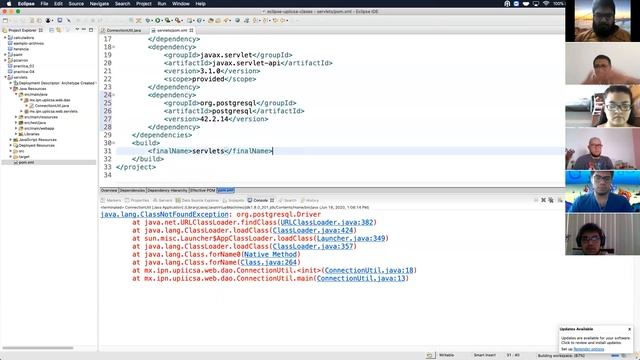Image resolution: width=640 pixels, height=360 pixels.
Task: Collapse the src/main/java folder
Action: pyautogui.click(x=16, y=94)
